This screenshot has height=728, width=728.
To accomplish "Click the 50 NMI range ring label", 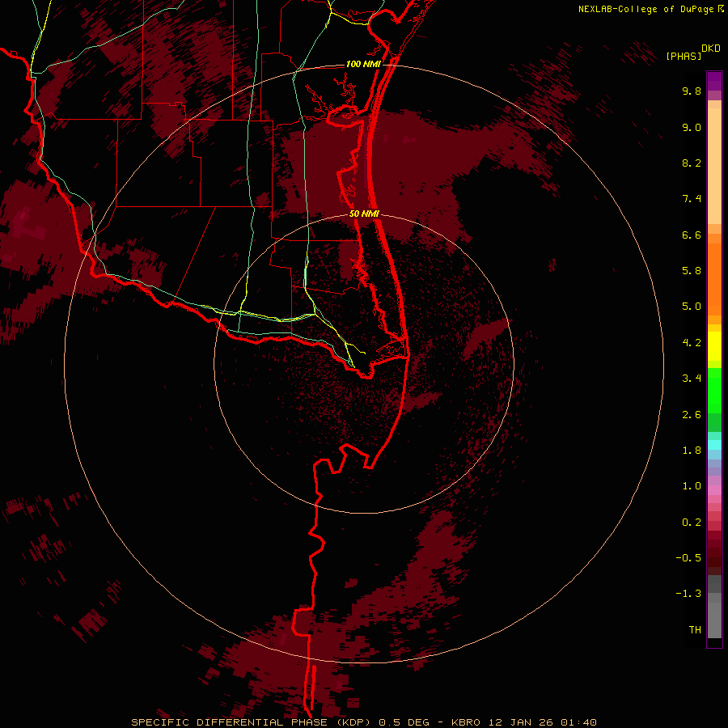I will coord(364,214).
